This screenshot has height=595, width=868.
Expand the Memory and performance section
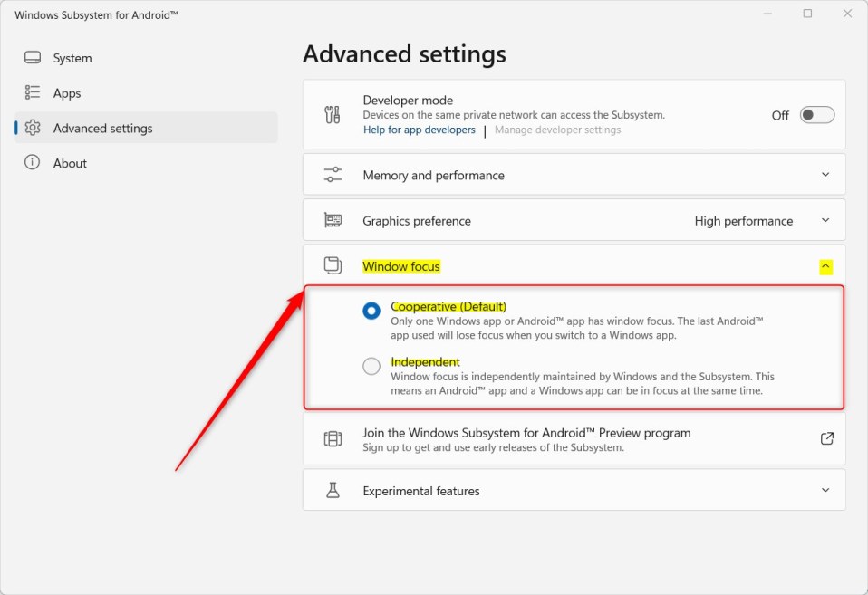point(825,174)
